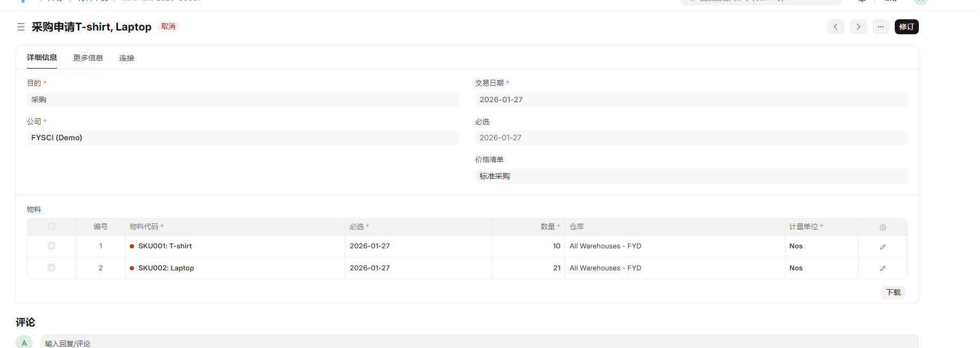Click the 修订 amend button
The width and height of the screenshot is (980, 348).
[907, 27]
